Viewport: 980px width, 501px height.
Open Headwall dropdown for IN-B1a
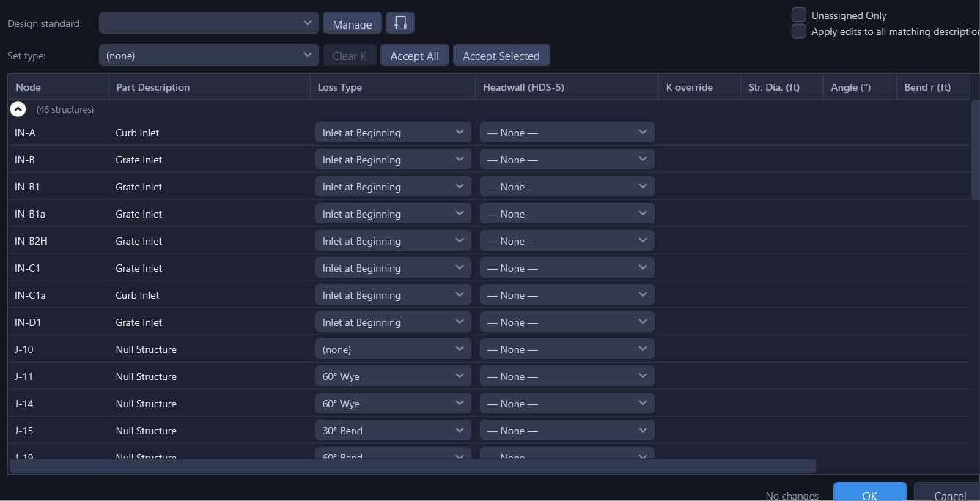tap(567, 214)
